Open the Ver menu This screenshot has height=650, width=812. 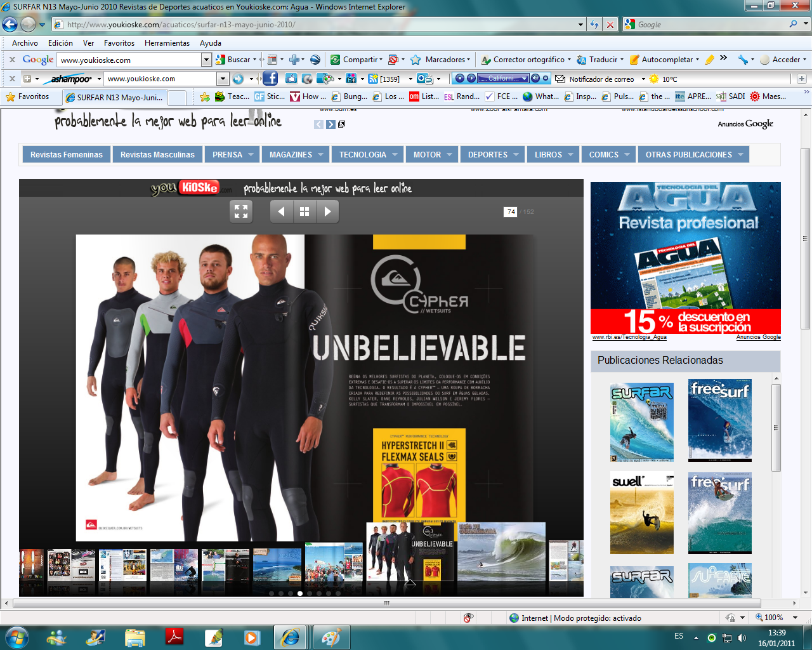tap(88, 43)
